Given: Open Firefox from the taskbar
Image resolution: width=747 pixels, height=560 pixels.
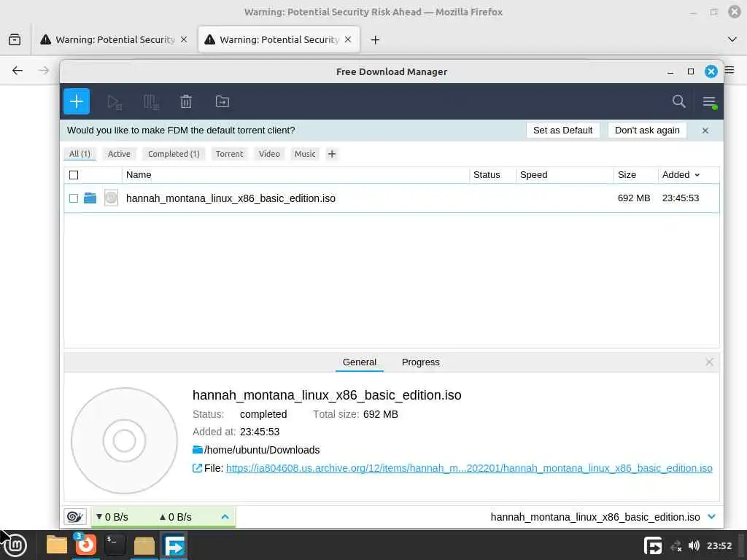Looking at the screenshot, I should point(86,545).
